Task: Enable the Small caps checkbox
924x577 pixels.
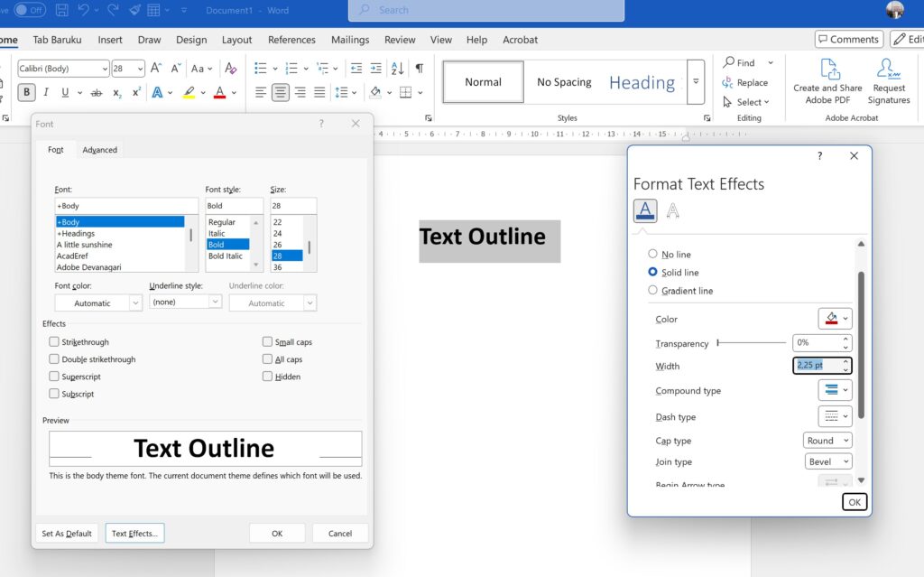Action: 267,341
